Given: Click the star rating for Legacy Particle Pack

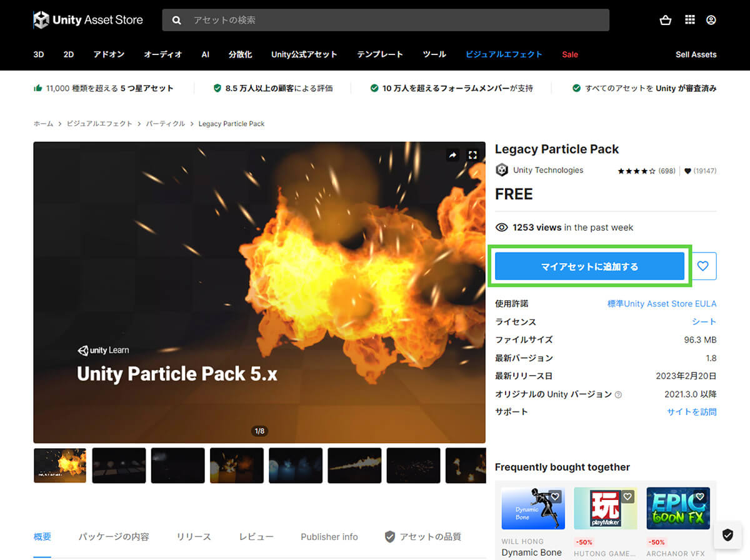Looking at the screenshot, I should [x=637, y=171].
